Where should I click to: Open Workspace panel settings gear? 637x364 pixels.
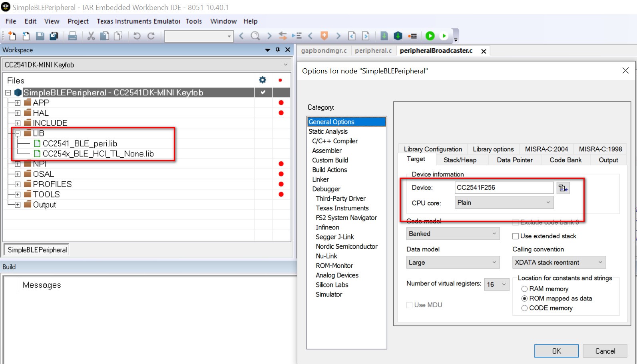click(263, 80)
